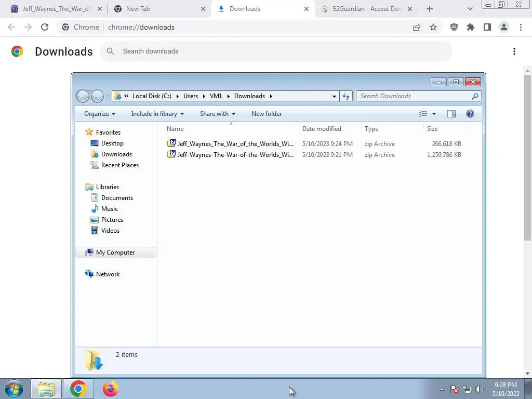Sort by the Size column header
Viewport: 532px width, 399px height.
[x=445, y=129]
